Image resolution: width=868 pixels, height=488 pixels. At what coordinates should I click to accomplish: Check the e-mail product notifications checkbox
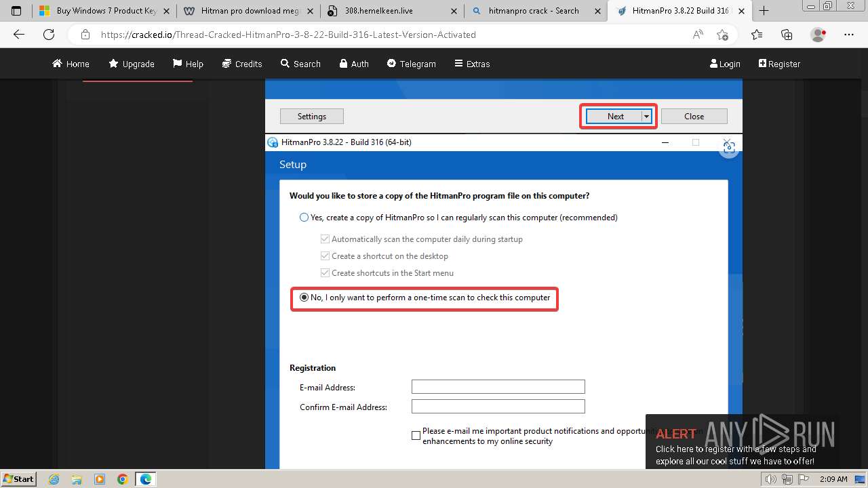(416, 436)
